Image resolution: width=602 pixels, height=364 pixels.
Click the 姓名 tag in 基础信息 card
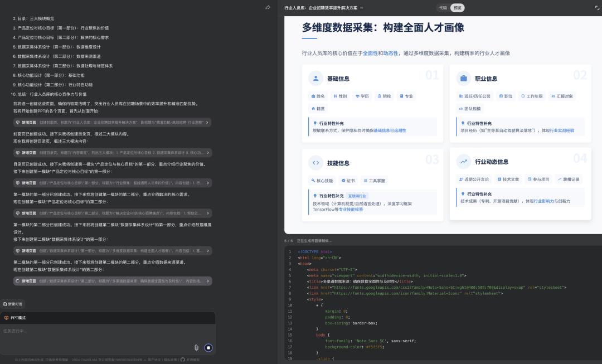coord(318,96)
